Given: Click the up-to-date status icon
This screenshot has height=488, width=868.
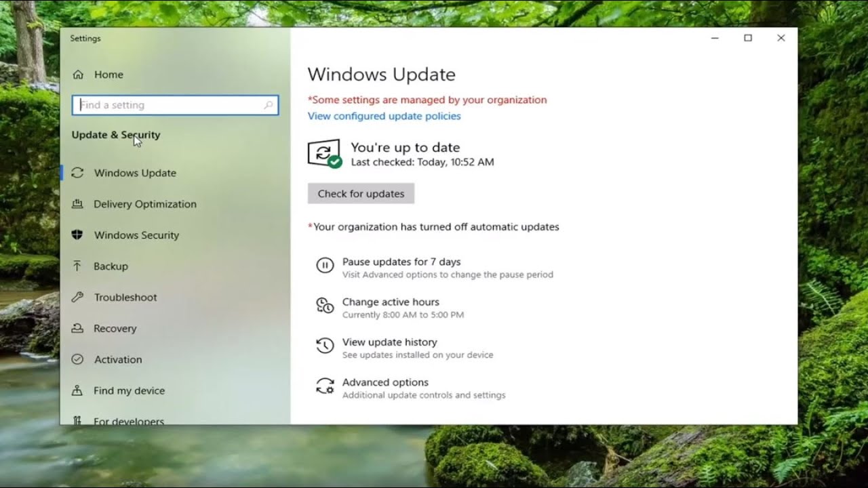Looking at the screenshot, I should pyautogui.click(x=325, y=154).
